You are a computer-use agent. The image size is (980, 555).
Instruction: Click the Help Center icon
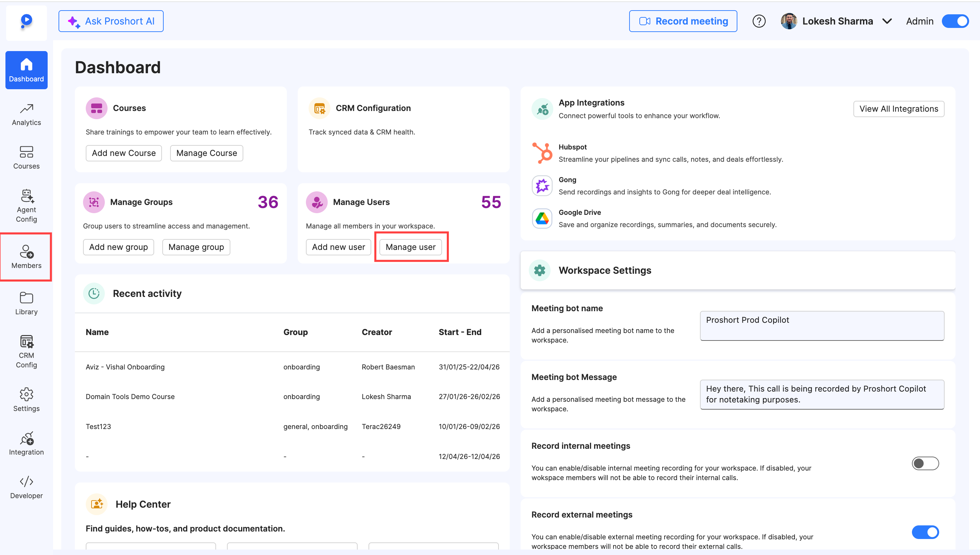tap(96, 504)
